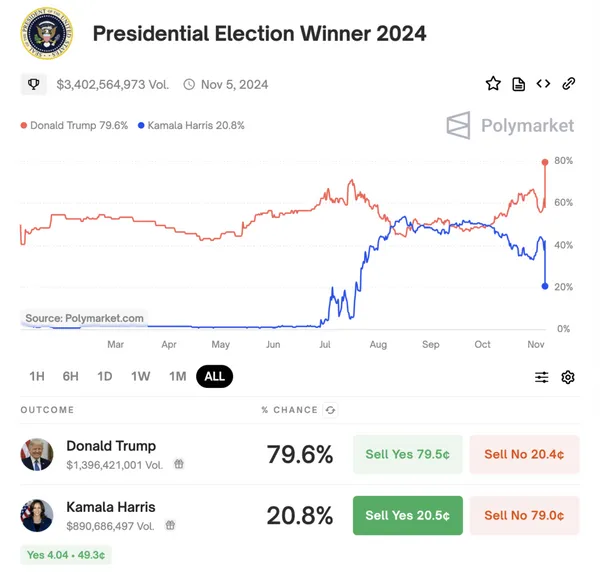The image size is (600, 574).
Task: Toggle Kamala Harris legend series dot
Action: [141, 126]
